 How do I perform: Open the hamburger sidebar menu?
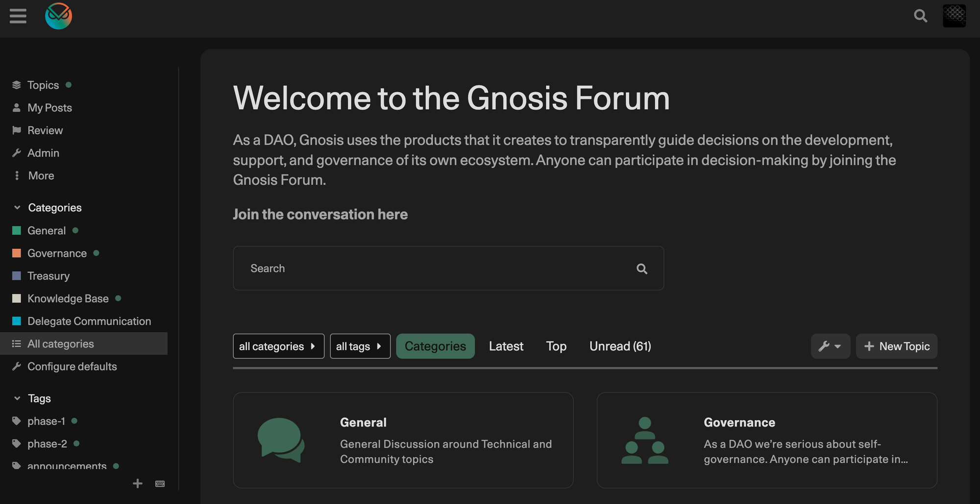18,16
